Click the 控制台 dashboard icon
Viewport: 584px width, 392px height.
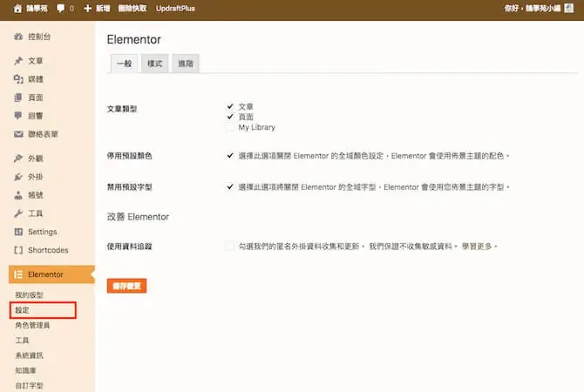[x=18, y=37]
